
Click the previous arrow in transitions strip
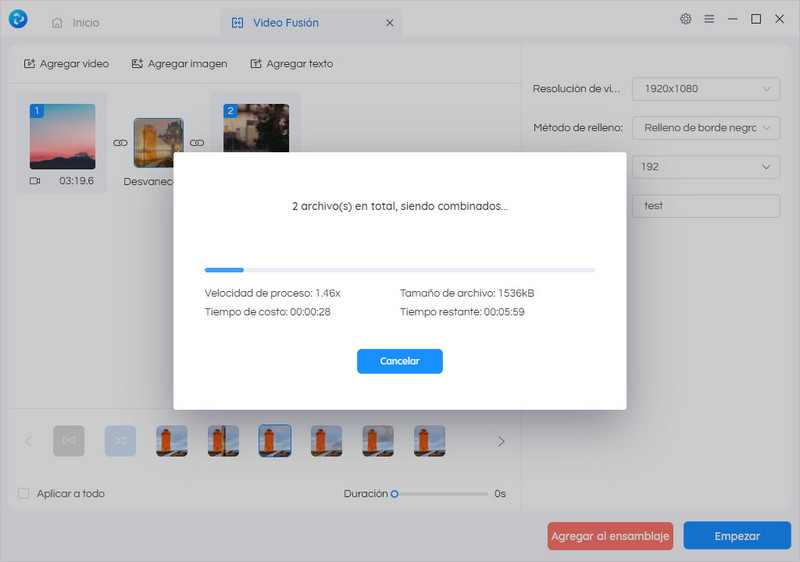pos(28,441)
